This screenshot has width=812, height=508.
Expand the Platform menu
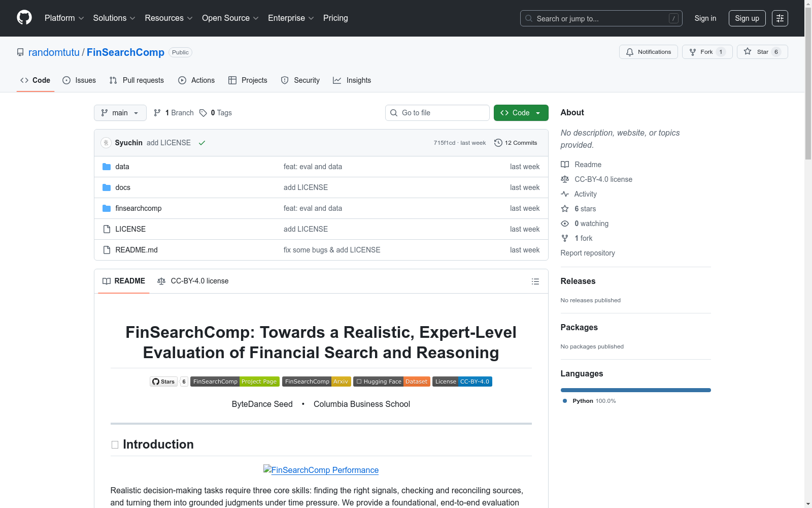(64, 18)
